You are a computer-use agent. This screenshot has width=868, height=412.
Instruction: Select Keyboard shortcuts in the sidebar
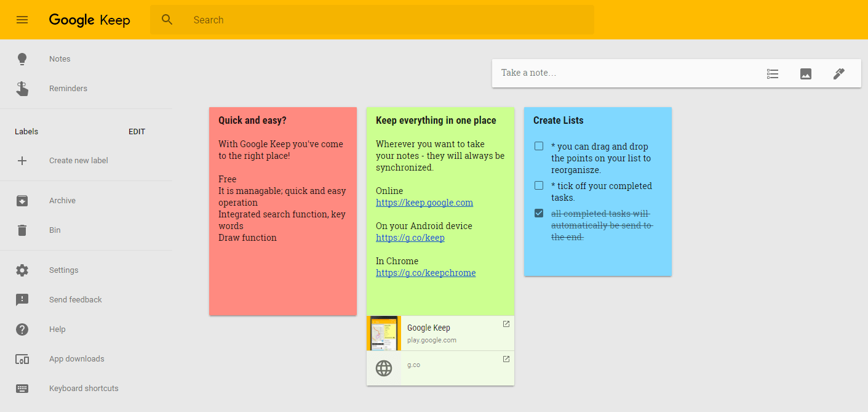(86, 389)
